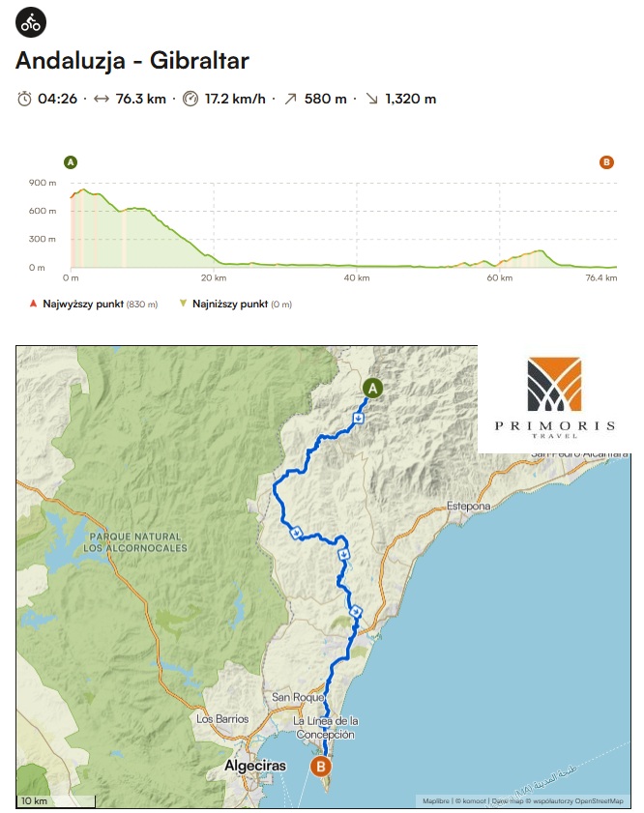The width and height of the screenshot is (644, 813).
Task: Click the cycling activity icon at top
Action: 31,22
